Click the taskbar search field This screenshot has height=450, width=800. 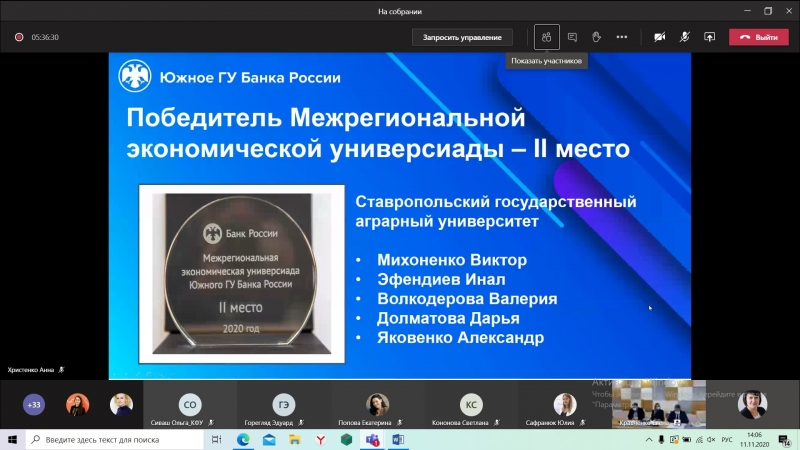click(115, 439)
